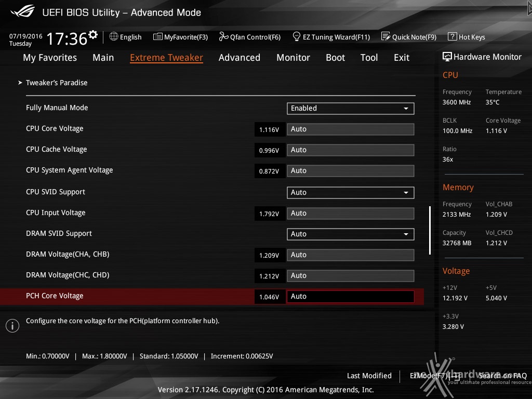The width and height of the screenshot is (532, 399).
Task: Click the info icon beside help text
Action: tap(12, 326)
